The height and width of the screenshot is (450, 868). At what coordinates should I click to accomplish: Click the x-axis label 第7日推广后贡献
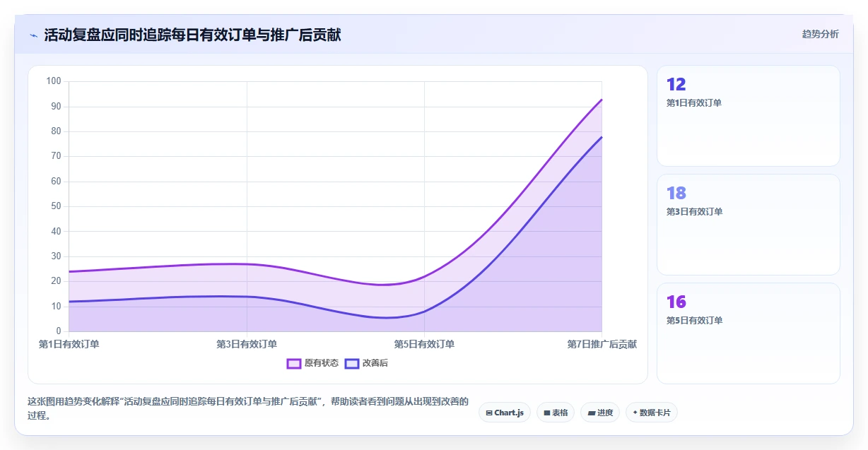[602, 345]
